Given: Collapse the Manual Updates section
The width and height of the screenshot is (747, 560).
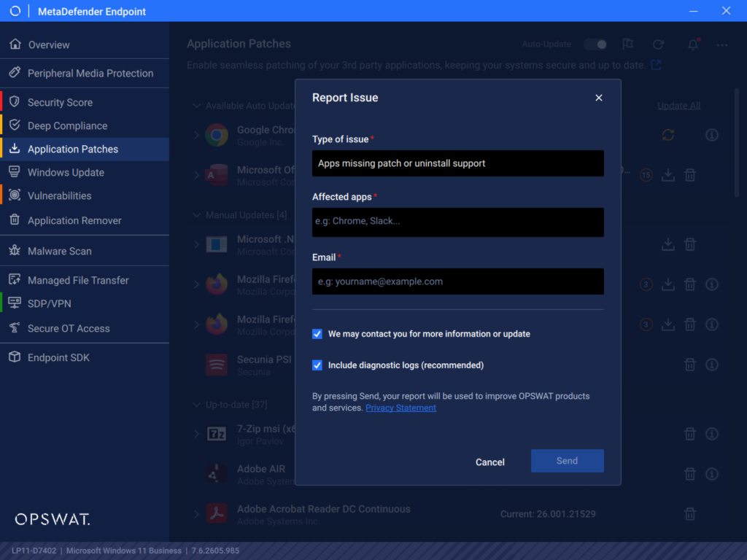Looking at the screenshot, I should point(197,215).
